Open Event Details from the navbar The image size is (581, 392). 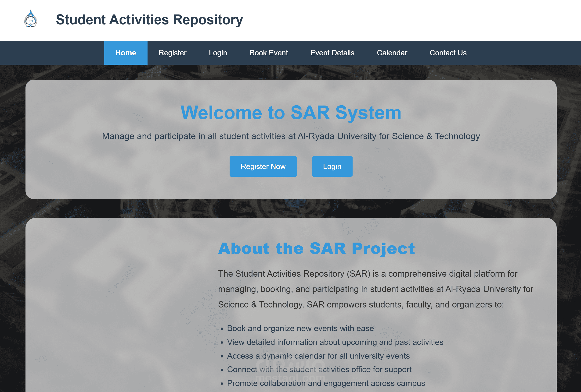(332, 53)
